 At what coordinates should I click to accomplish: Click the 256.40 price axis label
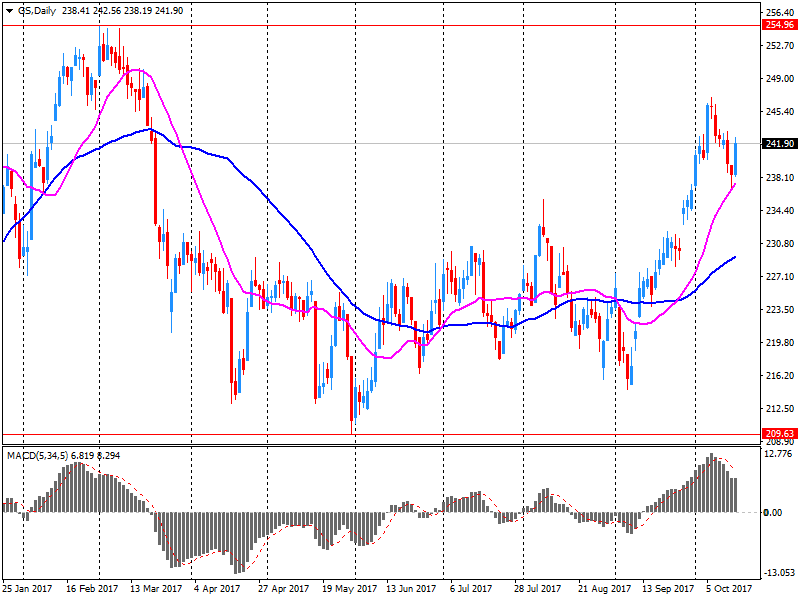click(780, 13)
